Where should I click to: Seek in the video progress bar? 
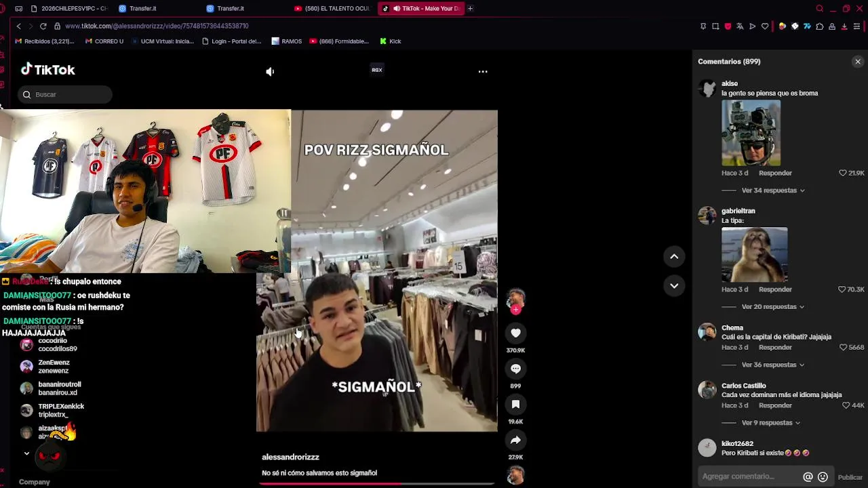tap(376, 483)
